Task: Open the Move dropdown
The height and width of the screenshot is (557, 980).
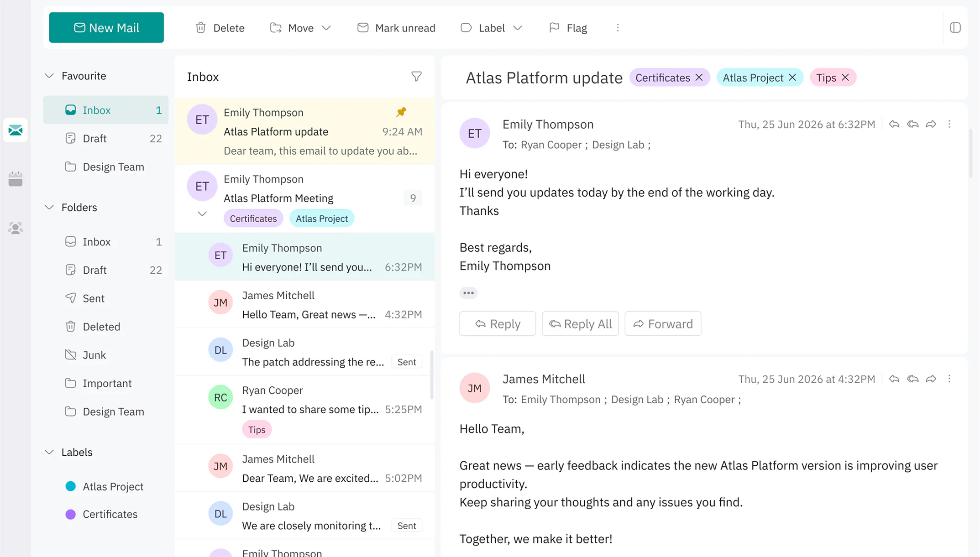Action: click(300, 28)
